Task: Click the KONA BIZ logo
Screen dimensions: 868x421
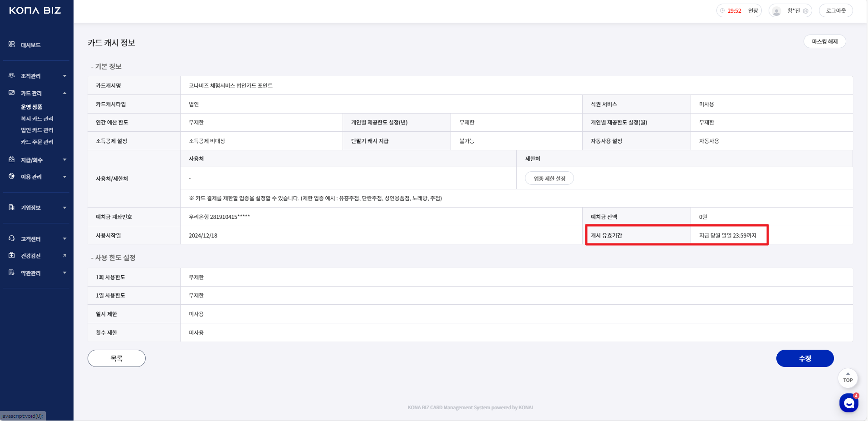Action: 35,10
